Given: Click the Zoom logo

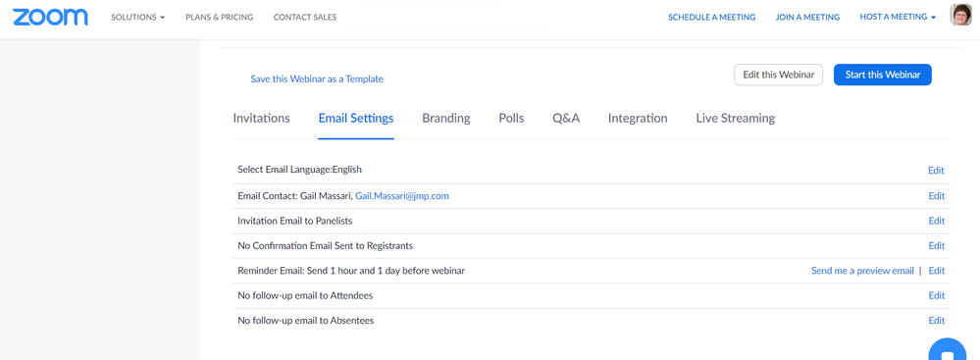Looking at the screenshot, I should pos(50,17).
